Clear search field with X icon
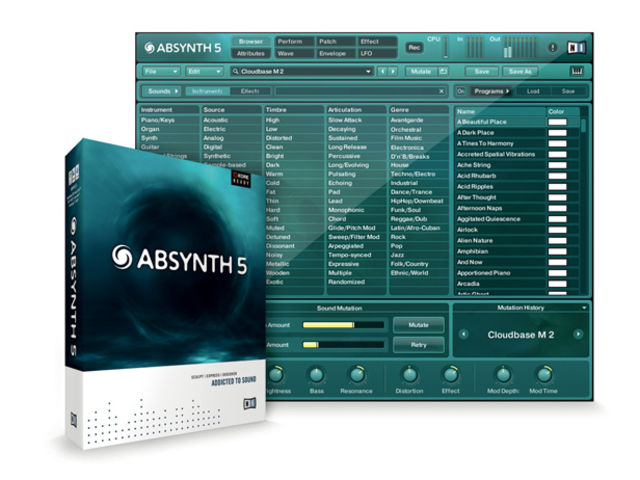640x480 pixels. tap(441, 91)
